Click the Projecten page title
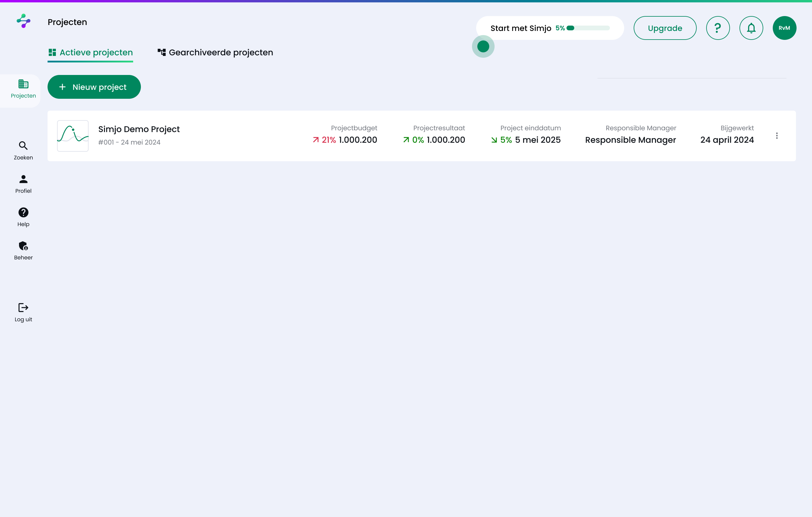The width and height of the screenshot is (812, 517). pyautogui.click(x=67, y=22)
